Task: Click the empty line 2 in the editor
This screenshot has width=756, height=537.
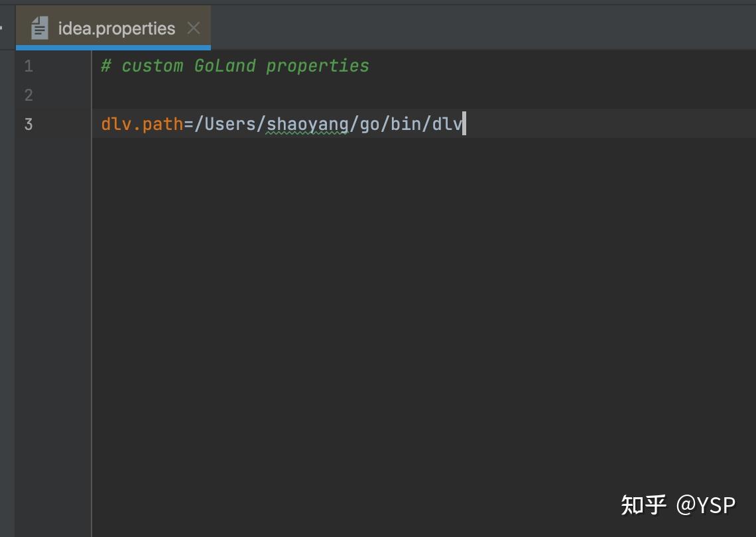Action: click(x=199, y=95)
